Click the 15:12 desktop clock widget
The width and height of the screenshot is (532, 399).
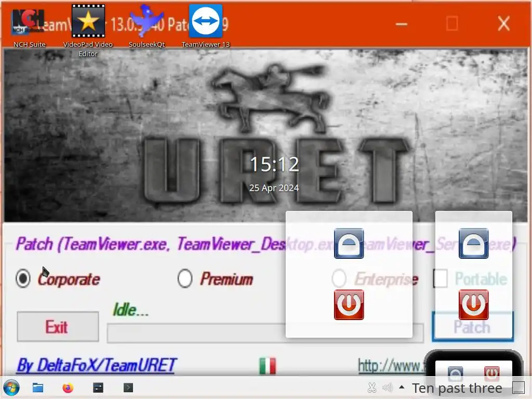[274, 164]
